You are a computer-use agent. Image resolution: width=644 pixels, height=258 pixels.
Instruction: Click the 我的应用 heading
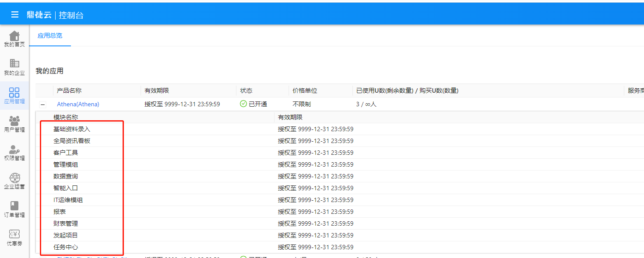[49, 71]
